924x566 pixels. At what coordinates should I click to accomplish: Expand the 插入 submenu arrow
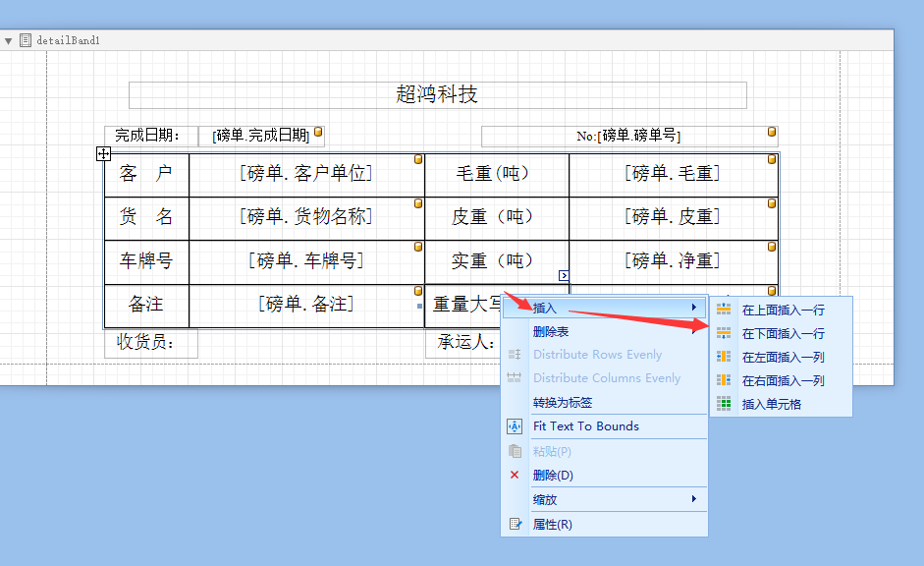[694, 308]
